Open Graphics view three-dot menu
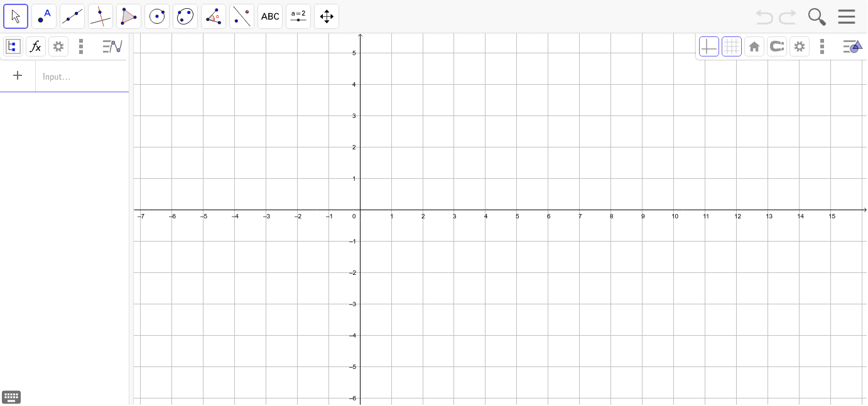868x406 pixels. coord(822,46)
